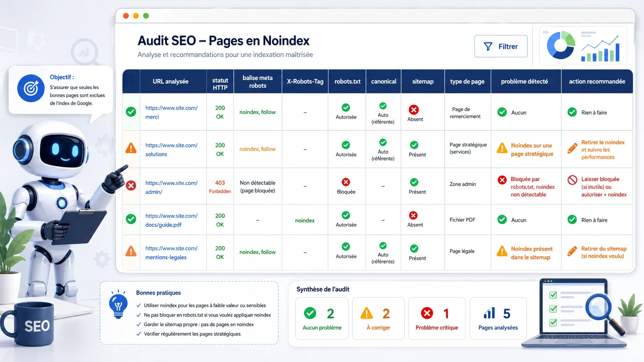Select the 'Problème critique' summary card
Image resolution: width=644 pixels, height=362 pixels.
(x=436, y=319)
